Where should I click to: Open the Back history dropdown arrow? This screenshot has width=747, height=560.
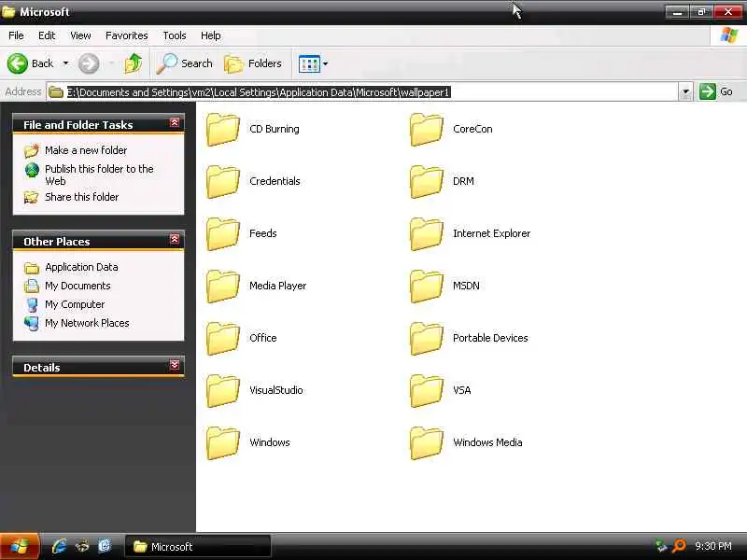pyautogui.click(x=65, y=63)
